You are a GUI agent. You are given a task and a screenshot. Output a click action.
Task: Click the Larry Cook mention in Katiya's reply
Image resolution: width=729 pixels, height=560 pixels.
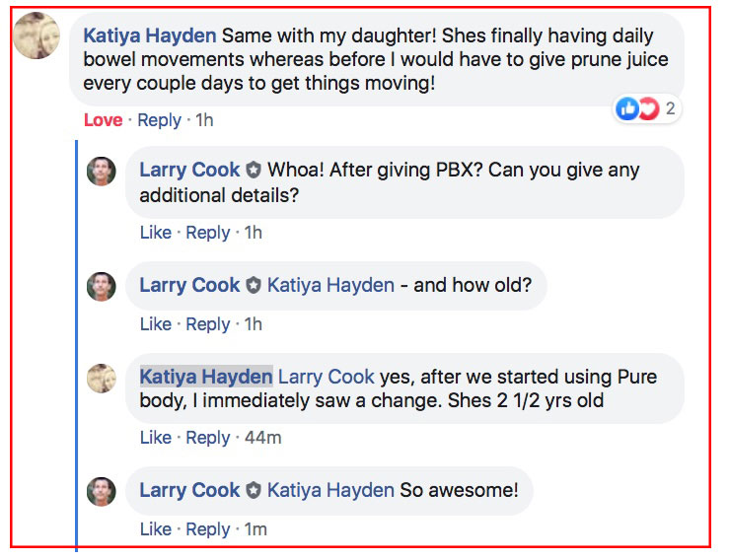pyautogui.click(x=327, y=377)
